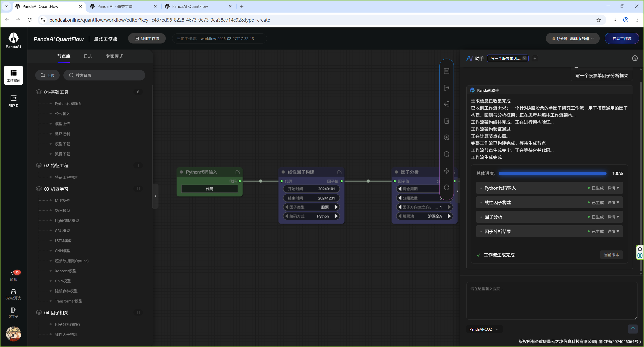The image size is (644, 347).
Task: Expand 详情 for 线性因子构建 progress row
Action: pos(613,202)
